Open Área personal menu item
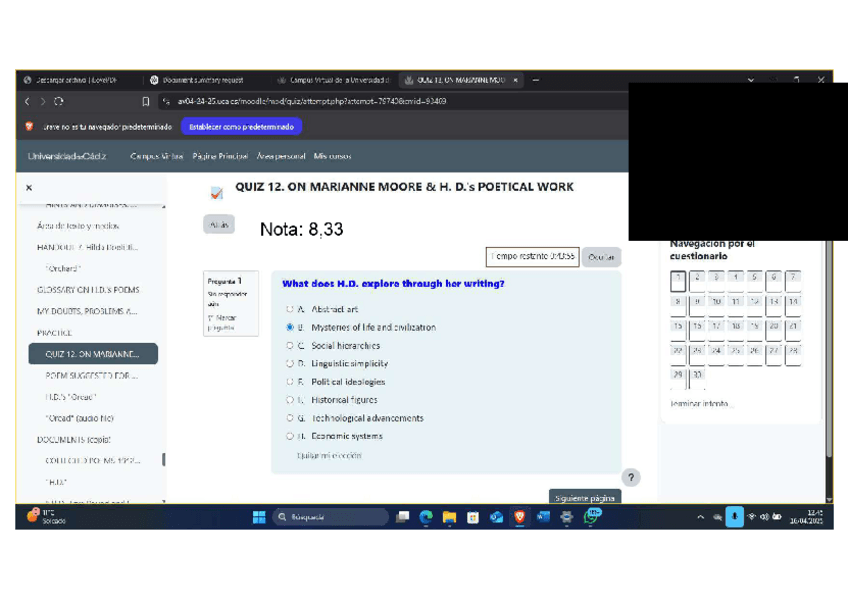The height and width of the screenshot is (599, 848). 281,156
